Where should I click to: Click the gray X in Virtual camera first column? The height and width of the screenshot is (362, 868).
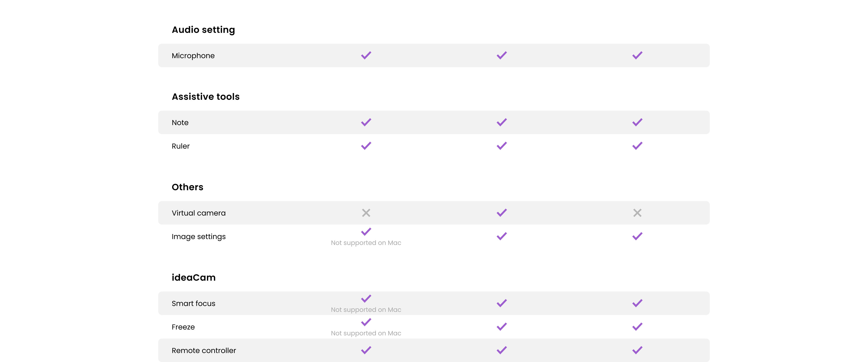pyautogui.click(x=366, y=213)
